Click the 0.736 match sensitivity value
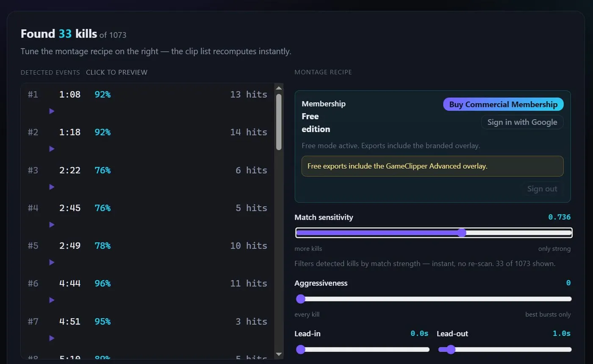The width and height of the screenshot is (593, 364). tap(560, 217)
